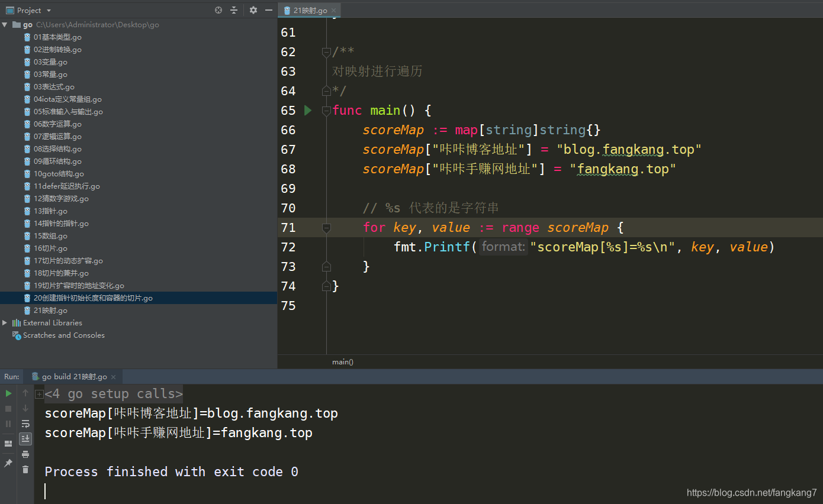Click line number 66 in the gutter
The height and width of the screenshot is (504, 823).
[288, 130]
